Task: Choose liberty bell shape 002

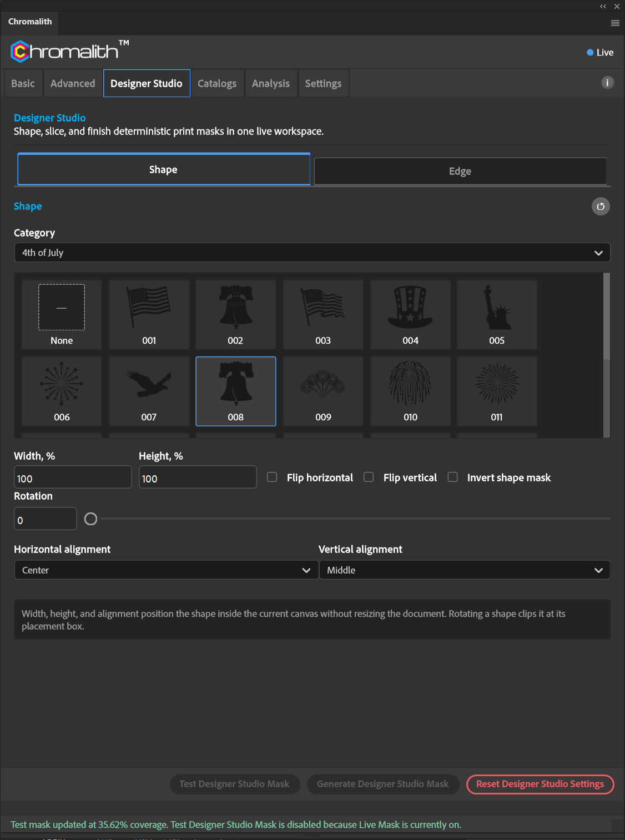Action: point(236,314)
